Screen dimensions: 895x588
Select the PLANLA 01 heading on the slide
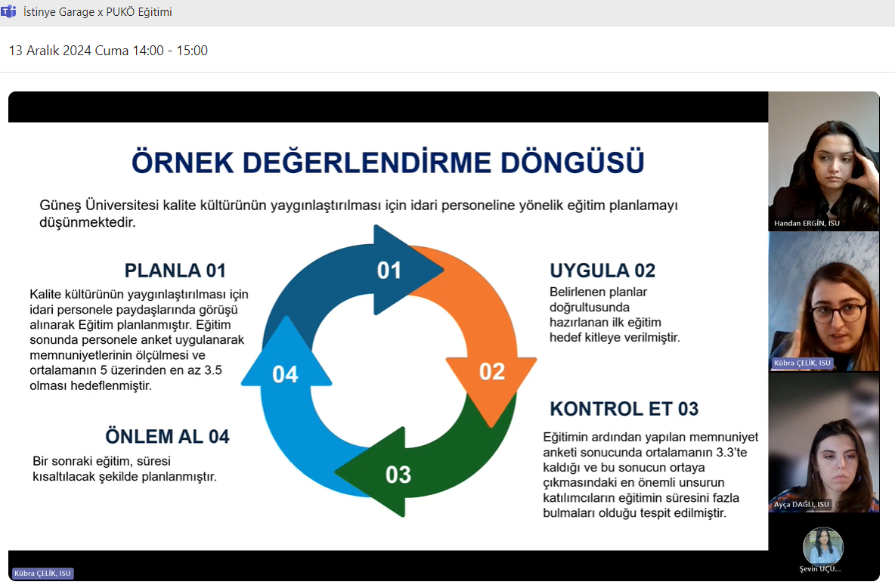[176, 270]
